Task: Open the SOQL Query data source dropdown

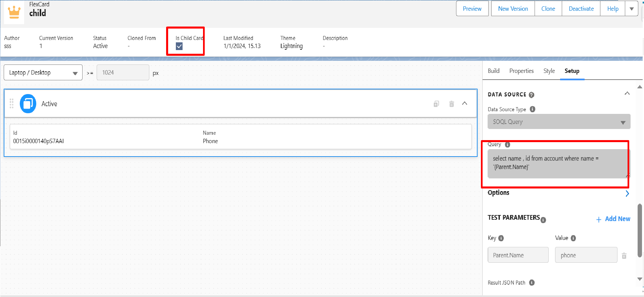Action: (559, 122)
